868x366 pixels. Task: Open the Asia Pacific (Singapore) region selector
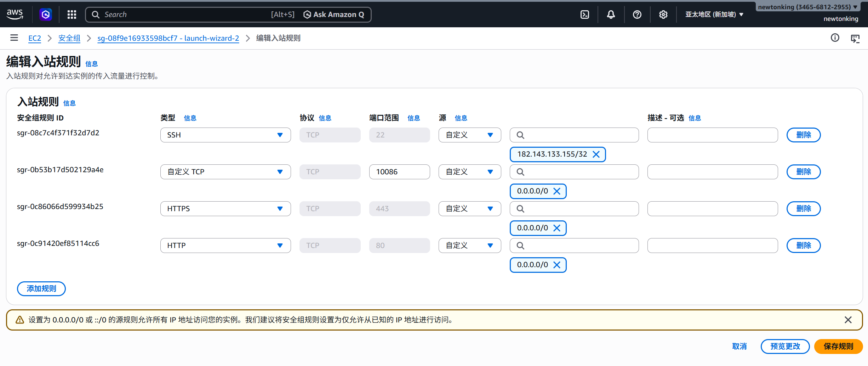pos(714,15)
